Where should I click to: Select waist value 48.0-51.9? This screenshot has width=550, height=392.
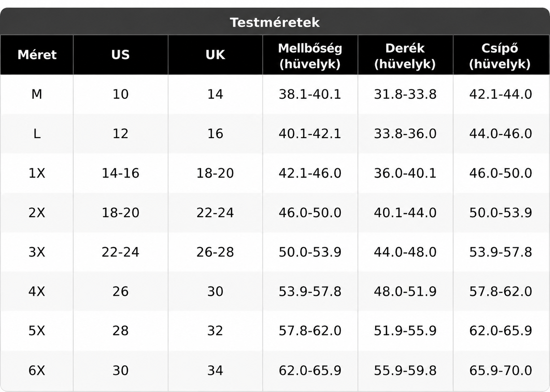(405, 292)
